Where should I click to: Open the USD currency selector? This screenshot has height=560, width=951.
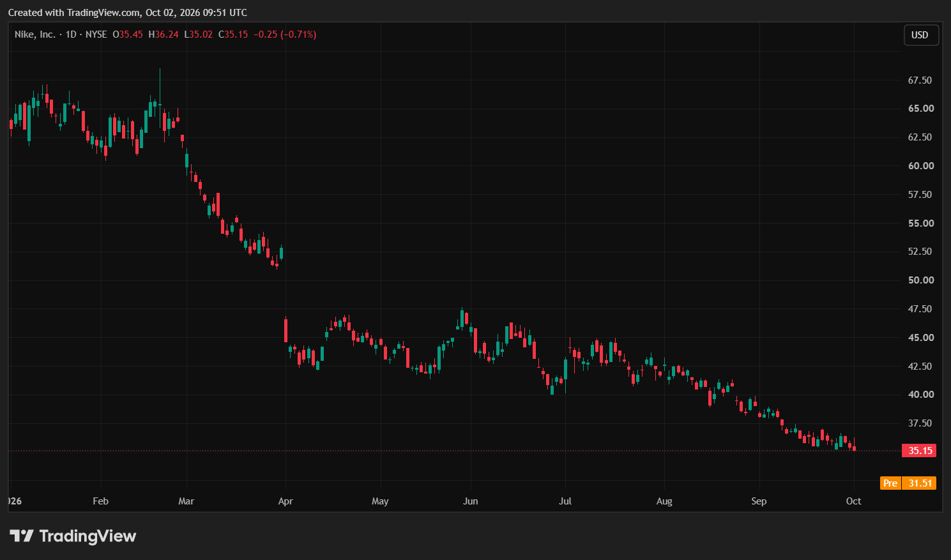pyautogui.click(x=921, y=35)
